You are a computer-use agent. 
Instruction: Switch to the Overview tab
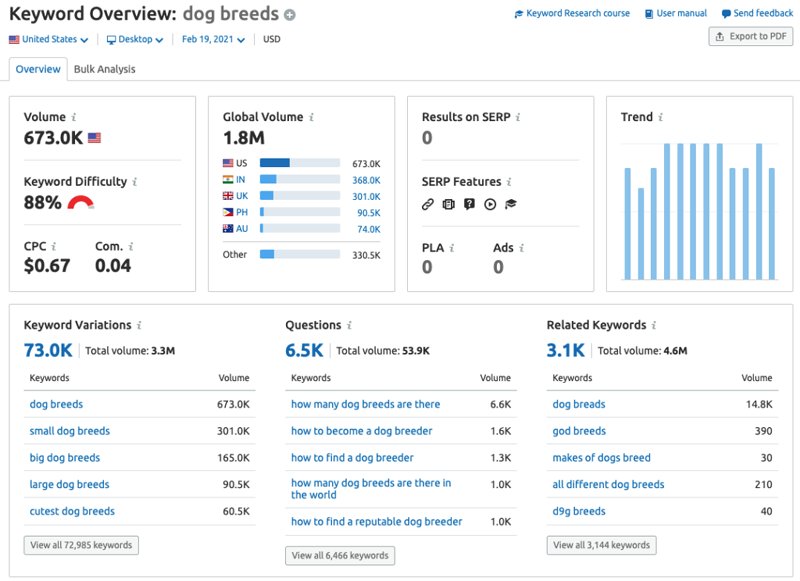pos(38,69)
